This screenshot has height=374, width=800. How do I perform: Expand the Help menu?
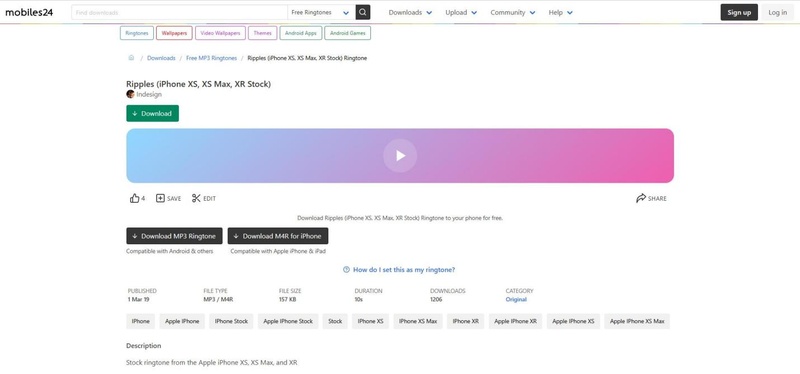[560, 12]
